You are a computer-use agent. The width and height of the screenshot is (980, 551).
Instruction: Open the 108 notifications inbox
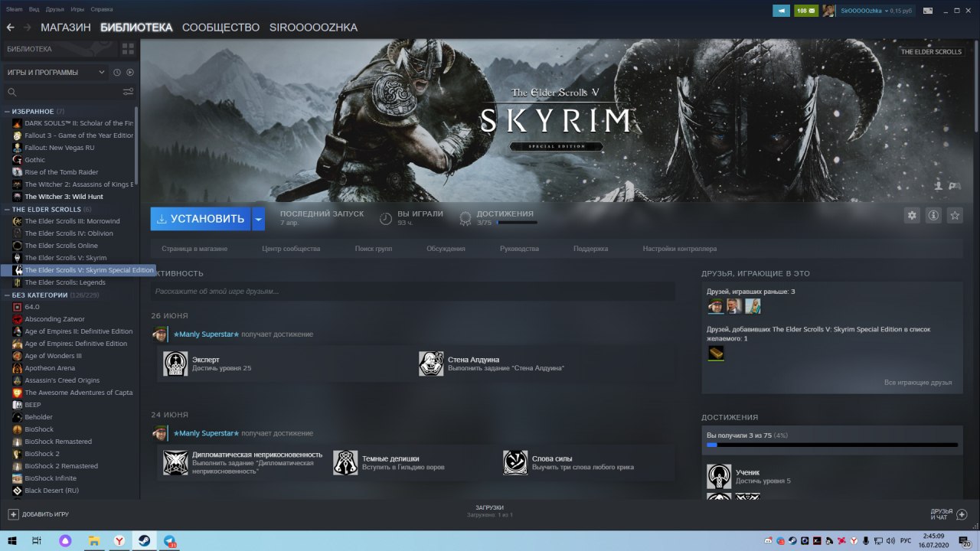806,11
